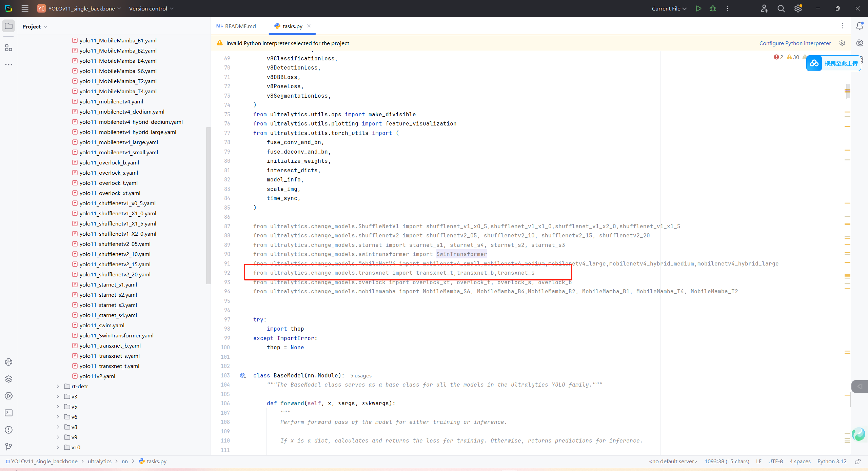The image size is (868, 471).
Task: Open the Python Console tool window
Action: (8, 362)
